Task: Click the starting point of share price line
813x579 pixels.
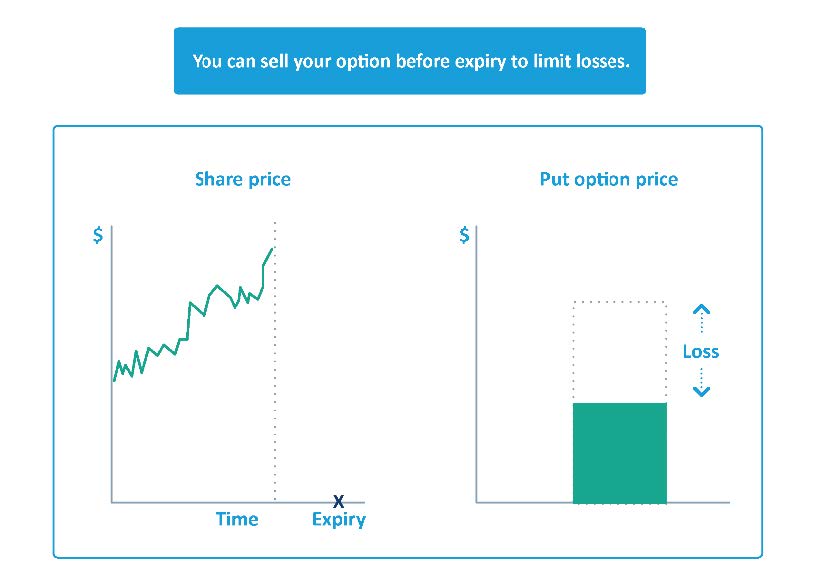Action: click(x=114, y=380)
